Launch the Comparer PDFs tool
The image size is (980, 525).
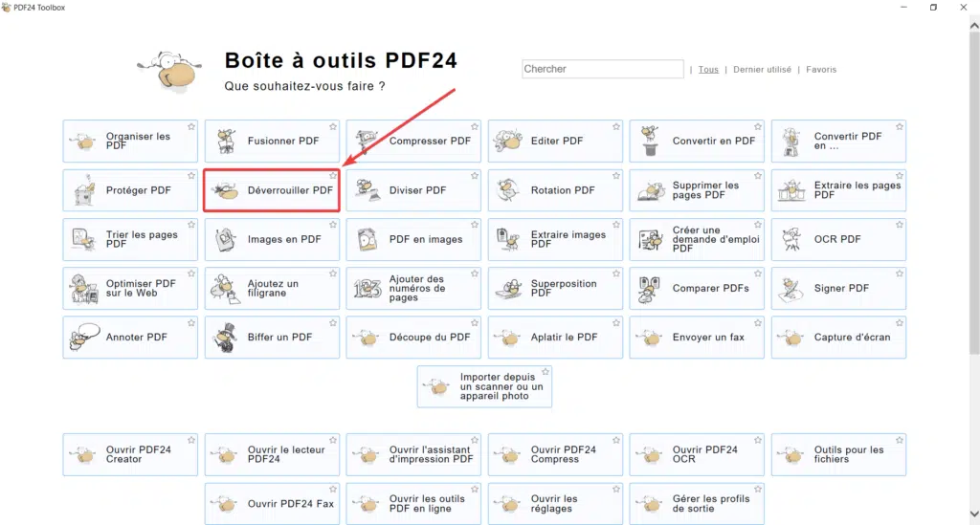[697, 289]
